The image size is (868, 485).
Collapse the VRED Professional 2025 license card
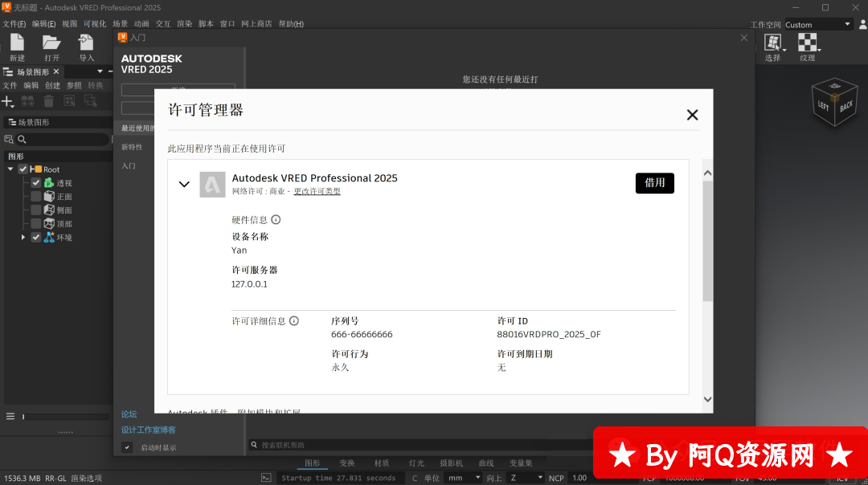(x=184, y=184)
